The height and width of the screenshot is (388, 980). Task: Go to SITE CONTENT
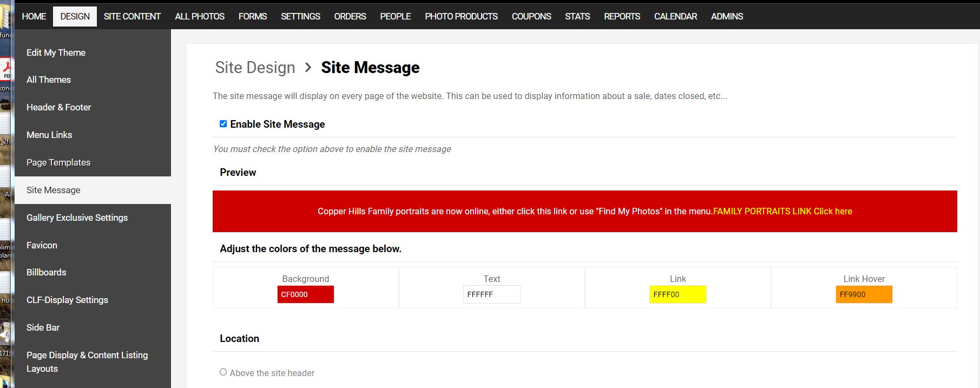click(132, 16)
